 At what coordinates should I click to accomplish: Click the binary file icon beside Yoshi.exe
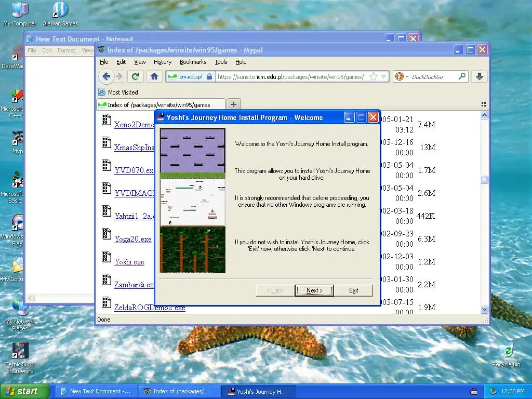click(106, 257)
